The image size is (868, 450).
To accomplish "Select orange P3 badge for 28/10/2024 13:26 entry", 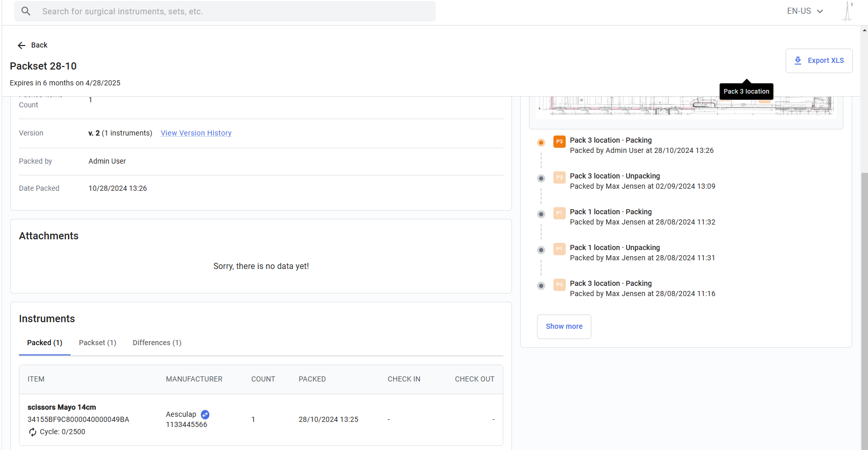I will (x=560, y=142).
